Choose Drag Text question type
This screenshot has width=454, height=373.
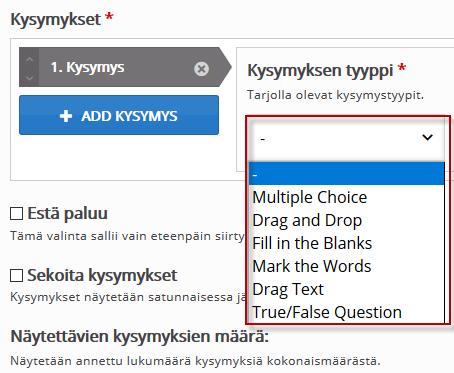347,289
